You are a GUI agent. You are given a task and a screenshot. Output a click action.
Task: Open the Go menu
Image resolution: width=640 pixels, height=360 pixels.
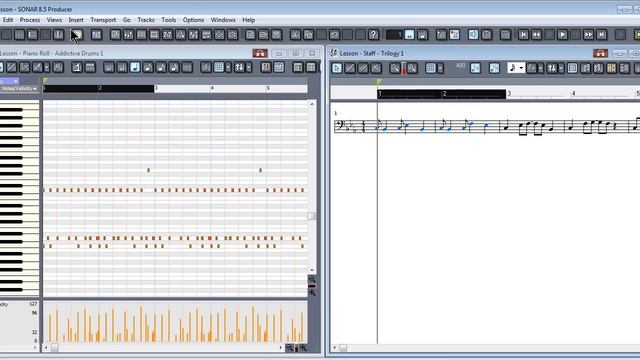(x=127, y=20)
